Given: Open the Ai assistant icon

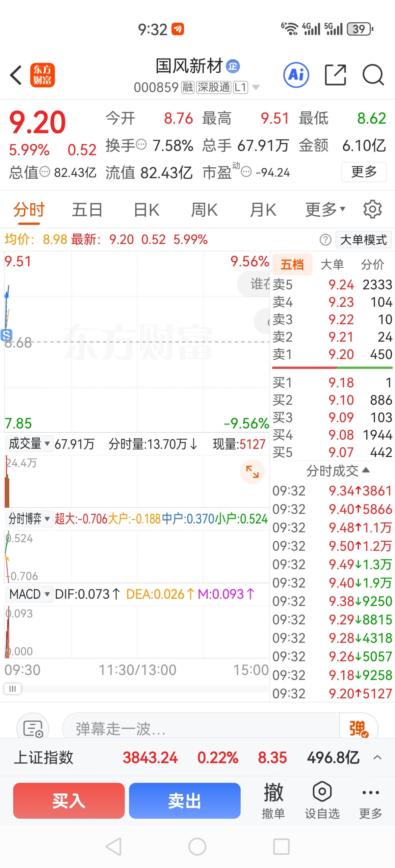Looking at the screenshot, I should pos(296,75).
